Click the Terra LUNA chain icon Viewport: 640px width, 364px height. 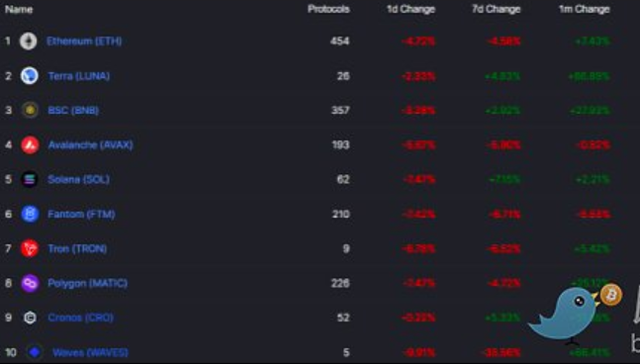pos(30,76)
